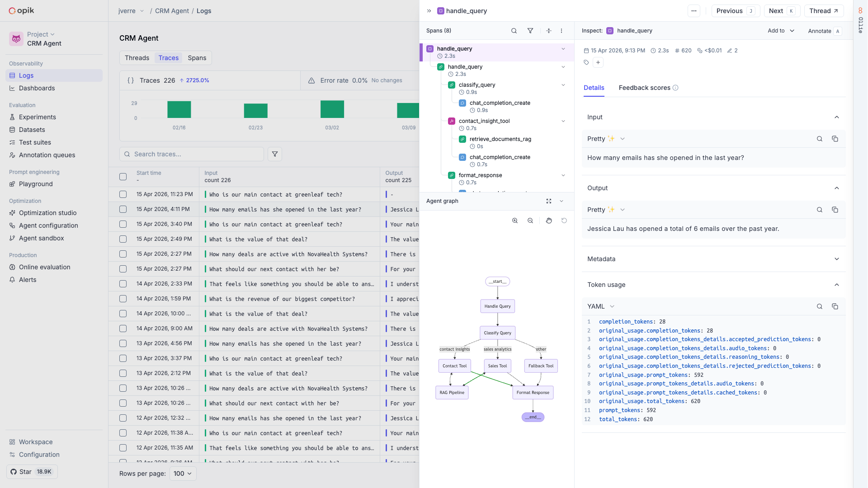The image size is (868, 488).
Task: Zoom out of the agent graph
Action: pyautogui.click(x=530, y=221)
